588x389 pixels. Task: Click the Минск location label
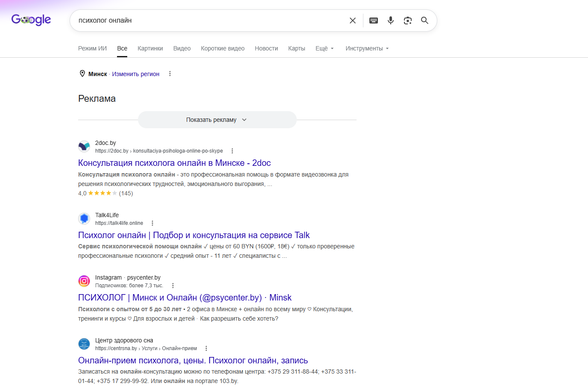point(98,74)
